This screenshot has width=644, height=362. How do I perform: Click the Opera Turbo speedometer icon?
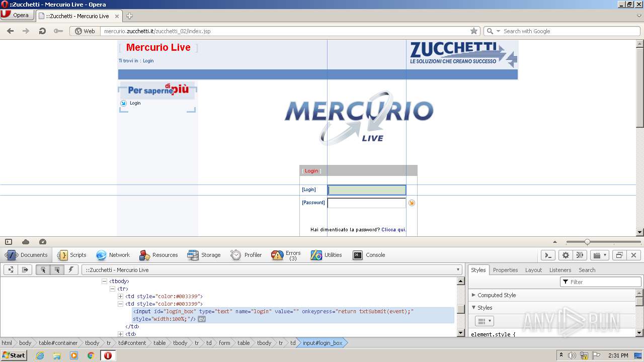[x=43, y=242]
